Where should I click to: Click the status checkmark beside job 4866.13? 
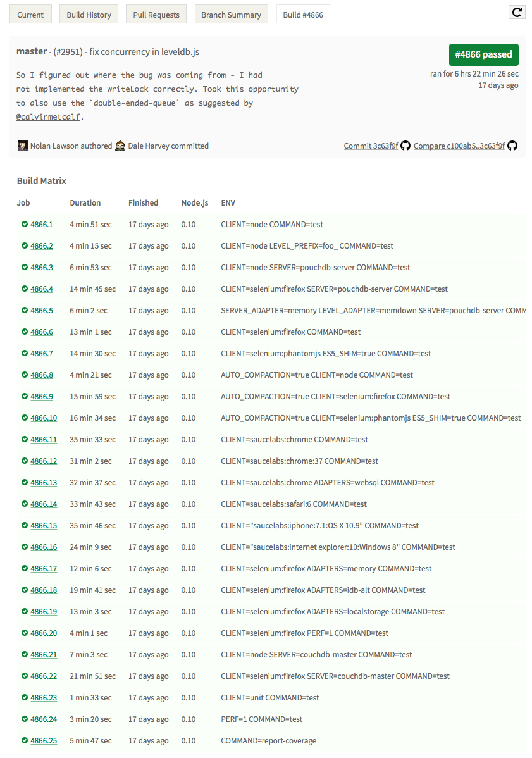(x=25, y=483)
